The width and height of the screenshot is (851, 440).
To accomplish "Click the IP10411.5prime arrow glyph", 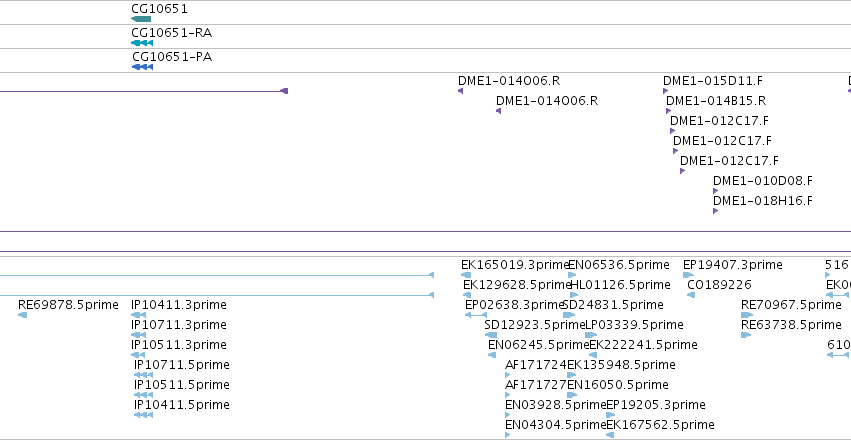I will [143, 415].
